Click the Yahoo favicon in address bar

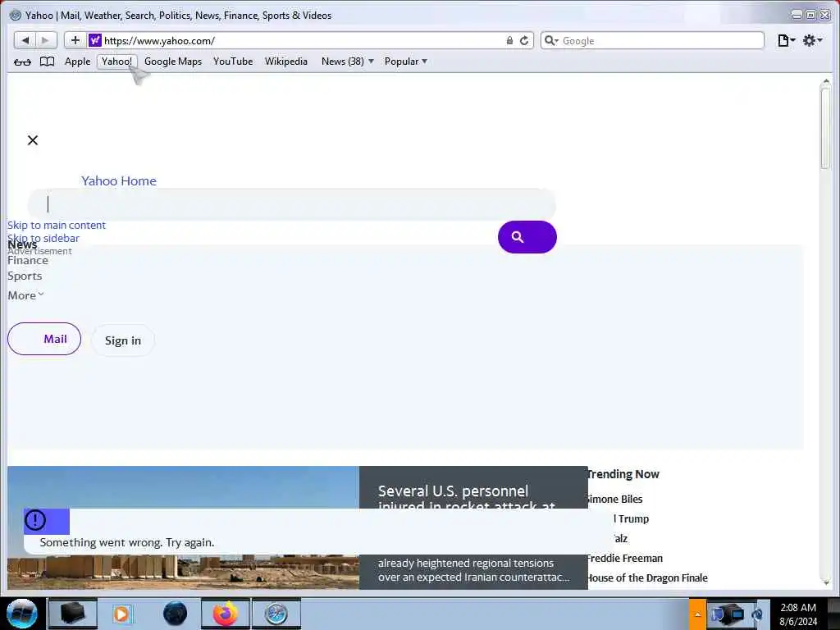[x=95, y=40]
